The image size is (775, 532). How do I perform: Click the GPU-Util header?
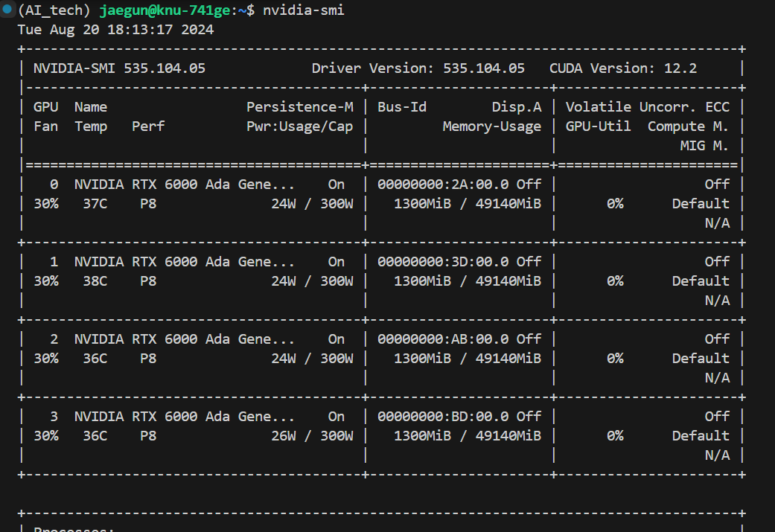pyautogui.click(x=598, y=126)
